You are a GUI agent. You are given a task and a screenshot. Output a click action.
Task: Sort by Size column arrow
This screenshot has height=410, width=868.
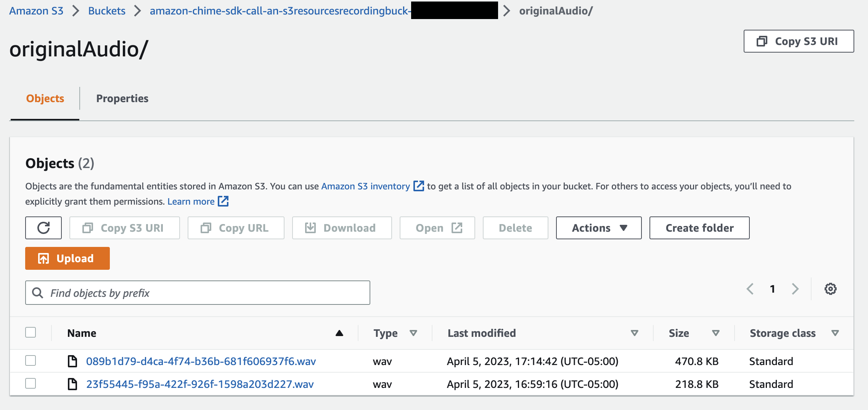715,333
